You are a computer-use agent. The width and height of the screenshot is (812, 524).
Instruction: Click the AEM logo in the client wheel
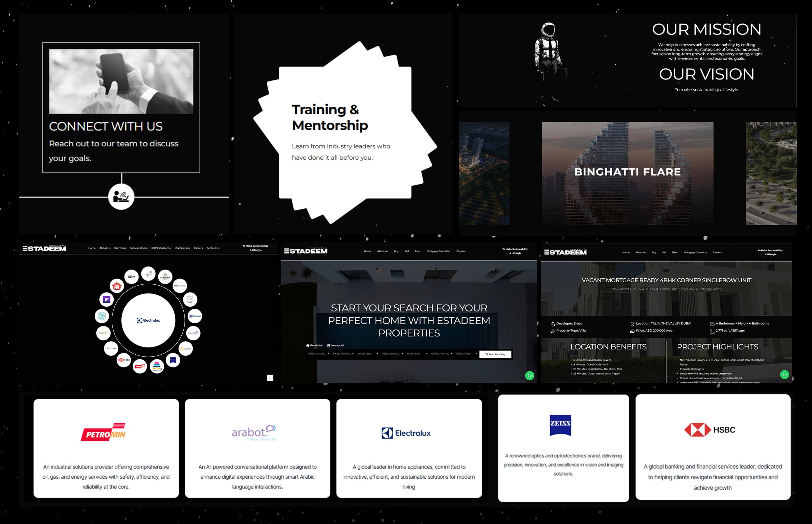click(x=131, y=277)
